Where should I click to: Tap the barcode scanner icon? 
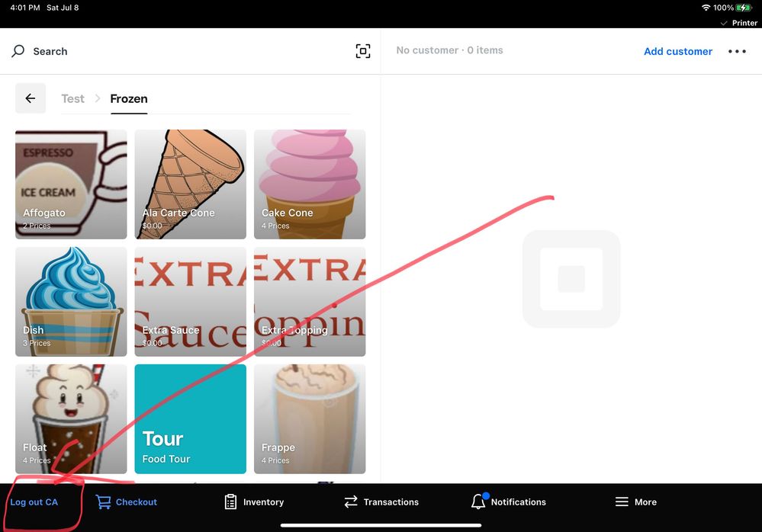363,51
